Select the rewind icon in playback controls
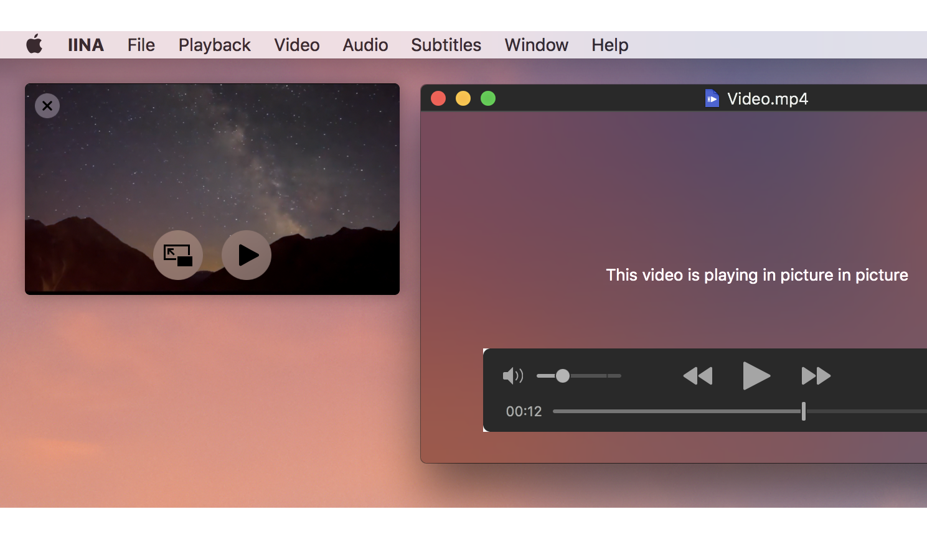Viewport: 927px width, 560px height. tap(697, 375)
